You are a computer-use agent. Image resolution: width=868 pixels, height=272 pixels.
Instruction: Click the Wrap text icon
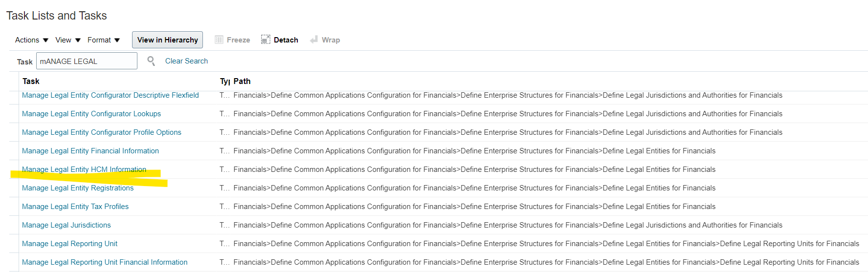pos(314,40)
